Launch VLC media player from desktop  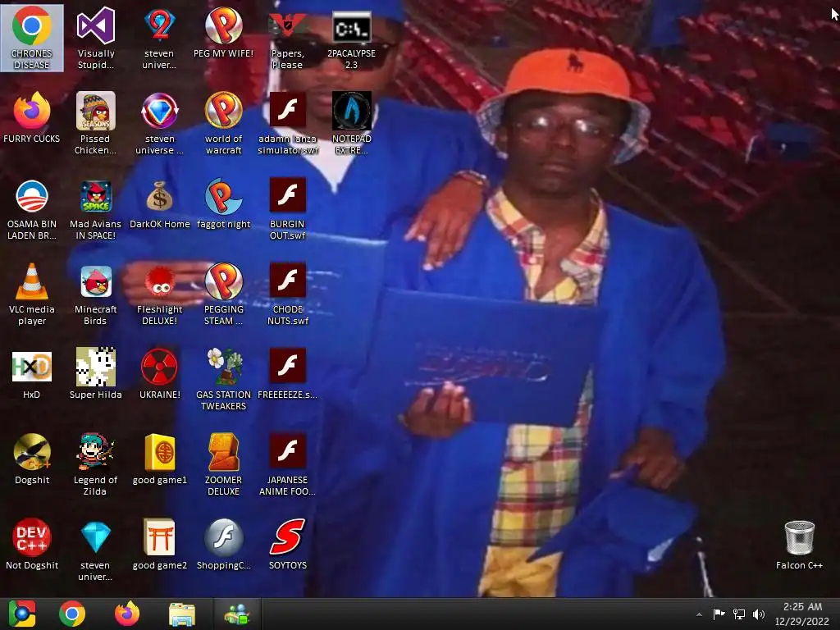32,294
